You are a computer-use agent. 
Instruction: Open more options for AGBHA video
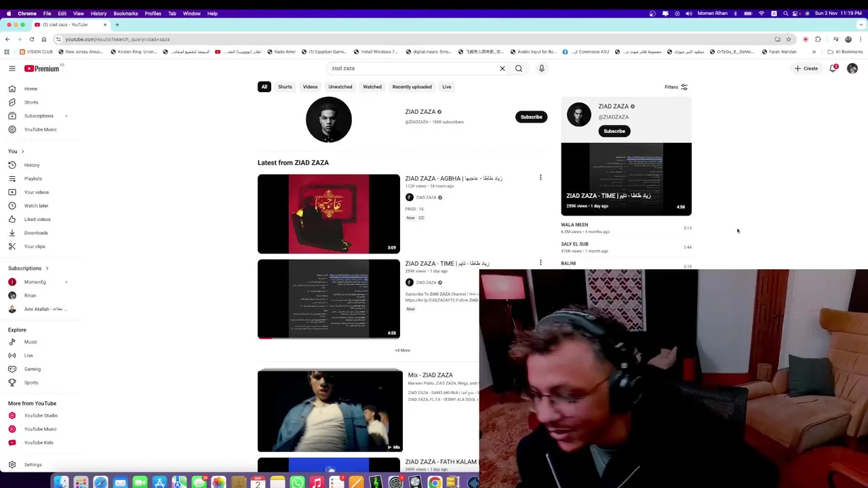coord(540,178)
